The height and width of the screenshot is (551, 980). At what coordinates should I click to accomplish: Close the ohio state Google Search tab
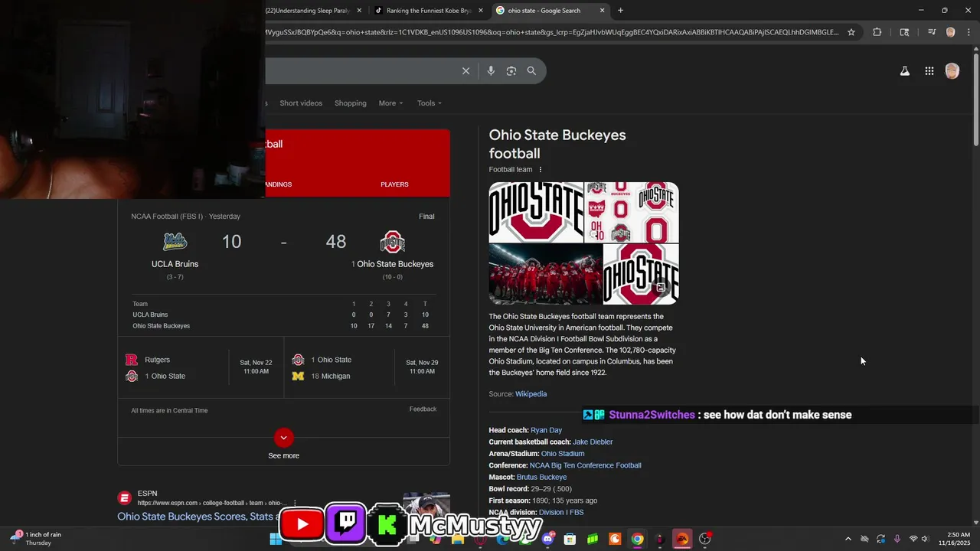click(x=602, y=11)
